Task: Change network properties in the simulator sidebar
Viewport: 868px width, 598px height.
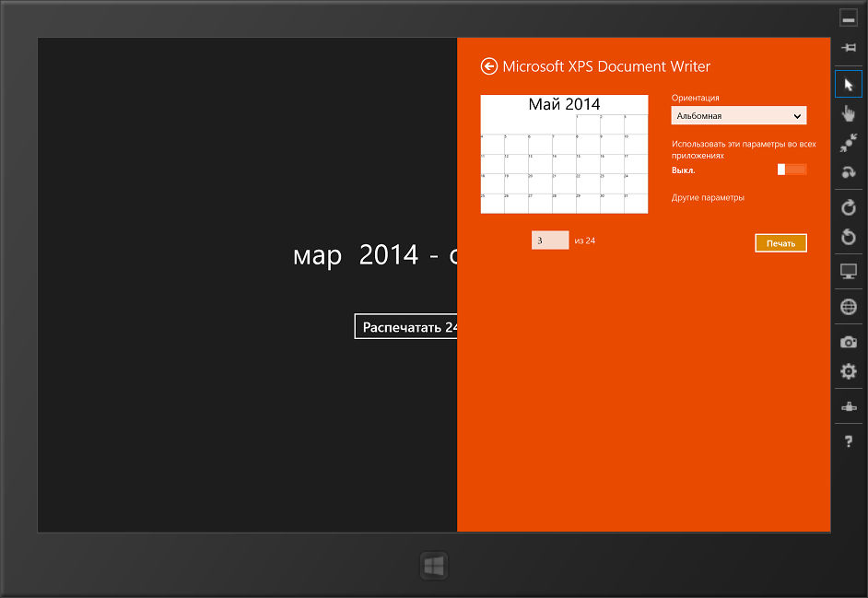Action: click(x=848, y=407)
